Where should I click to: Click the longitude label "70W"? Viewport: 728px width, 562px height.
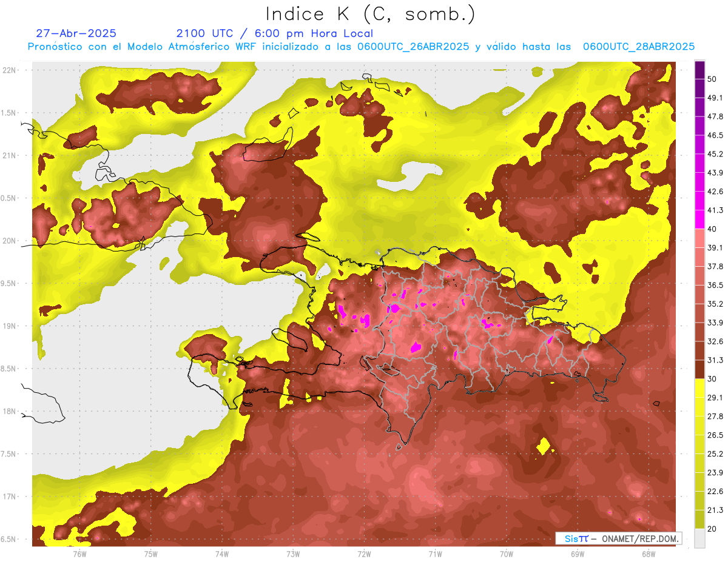507,554
